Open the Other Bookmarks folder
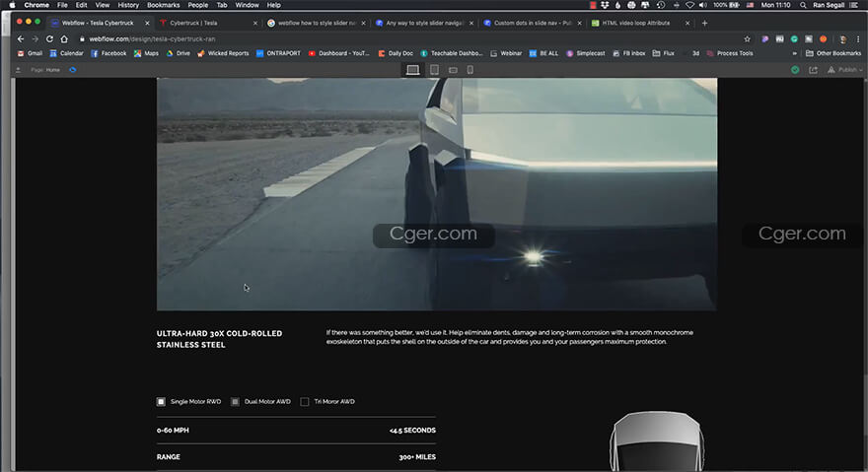This screenshot has height=472, width=868. pos(833,53)
